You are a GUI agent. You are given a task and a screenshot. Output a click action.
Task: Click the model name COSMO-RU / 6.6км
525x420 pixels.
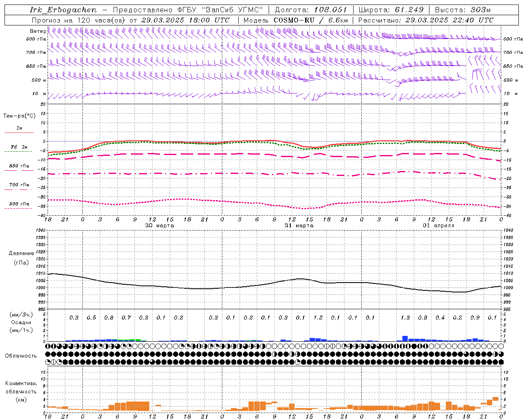310,20
